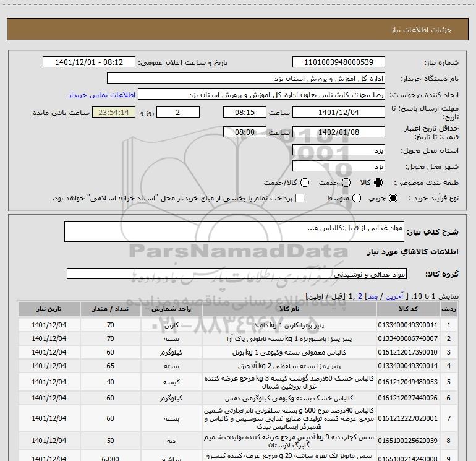
Task: Click the response deadline date 1401/12/04 field
Action: pyautogui.click(x=339, y=112)
